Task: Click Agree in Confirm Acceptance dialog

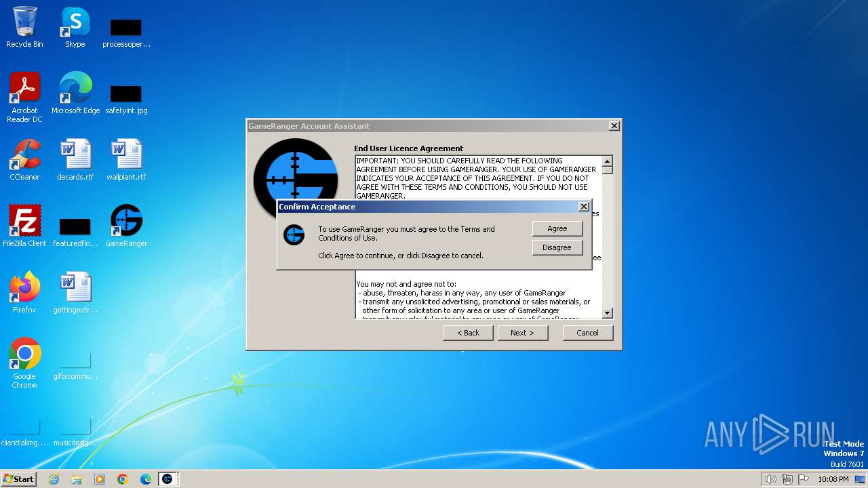Action: [x=557, y=228]
